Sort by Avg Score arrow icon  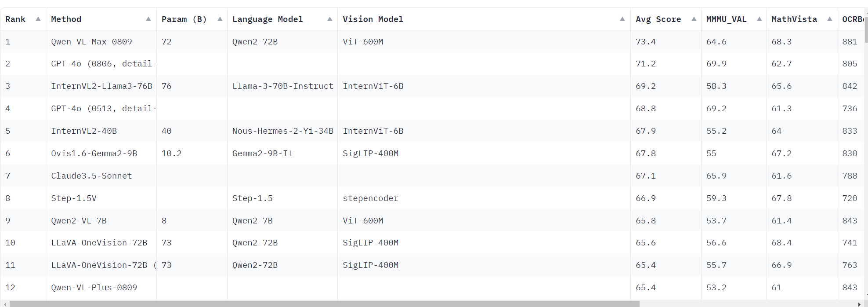(x=694, y=19)
